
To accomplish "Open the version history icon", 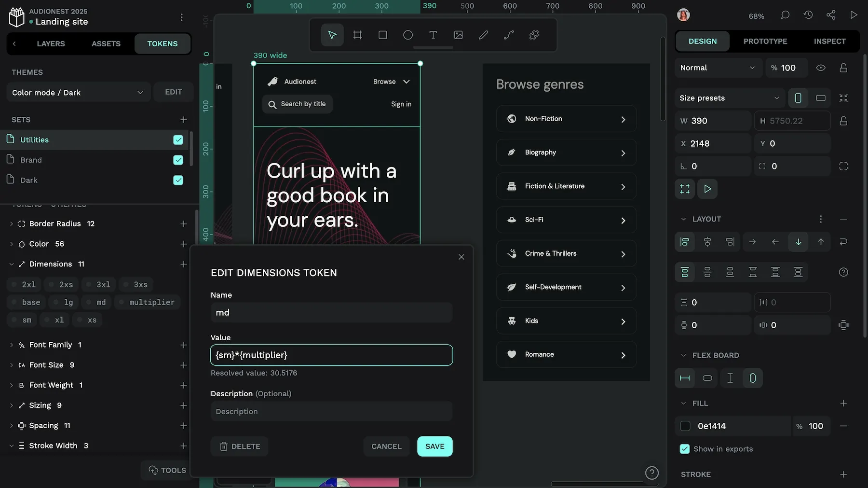I will pos(808,15).
